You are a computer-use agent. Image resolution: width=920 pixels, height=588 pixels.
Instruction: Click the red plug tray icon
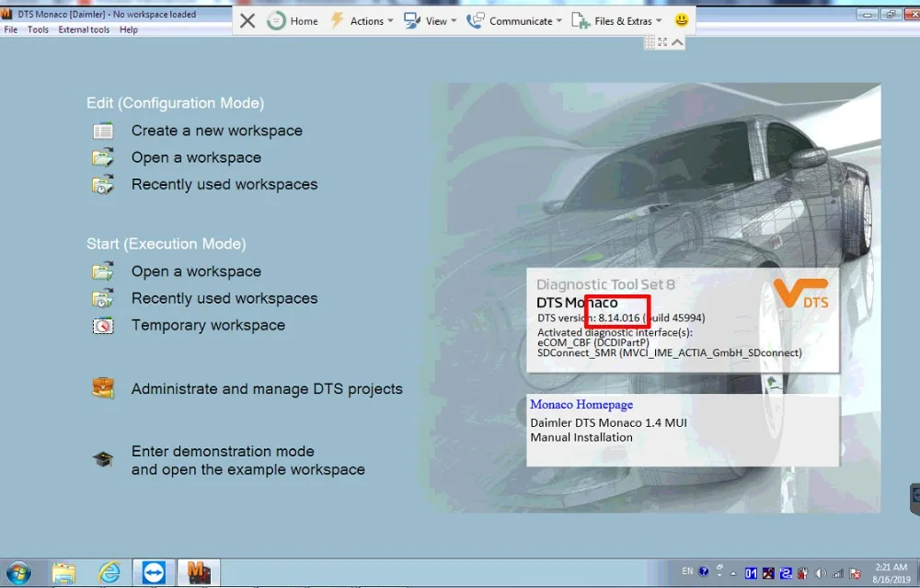(x=802, y=573)
